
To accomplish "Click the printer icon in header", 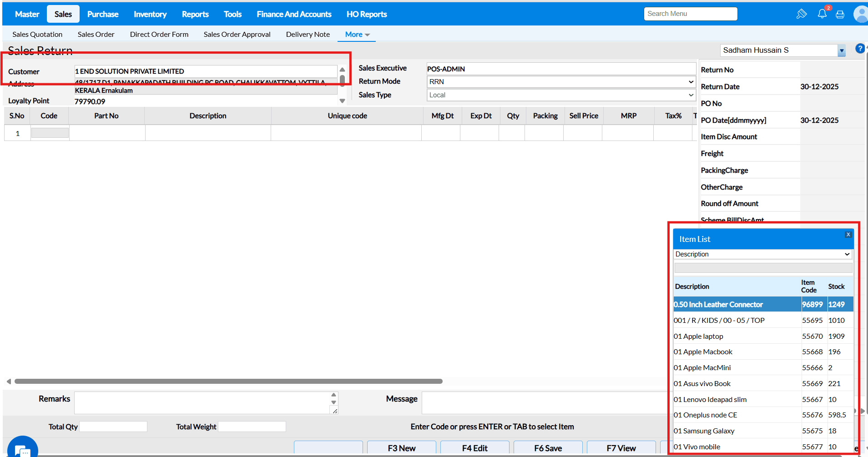I will [840, 15].
